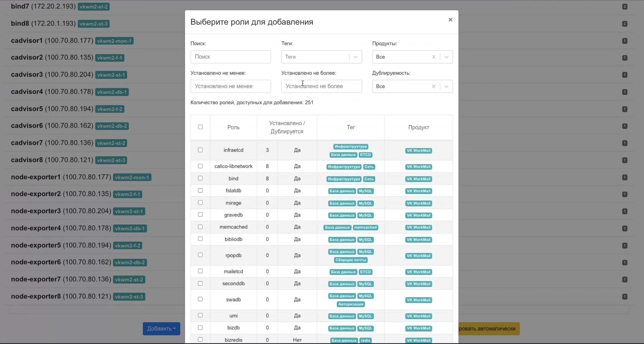This screenshot has width=644, height=344.
Task: Click the vkwm2-mon-1 badge beside cadvisor1
Action: (114, 41)
